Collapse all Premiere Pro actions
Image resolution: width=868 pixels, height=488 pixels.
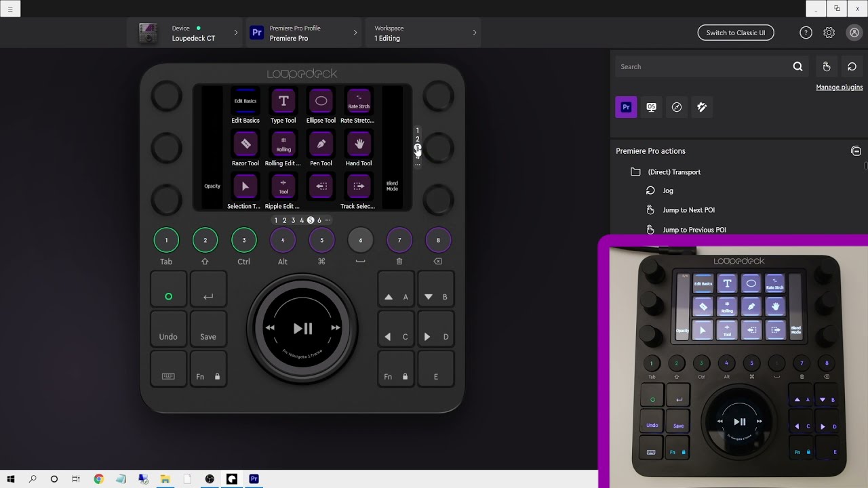pos(856,150)
